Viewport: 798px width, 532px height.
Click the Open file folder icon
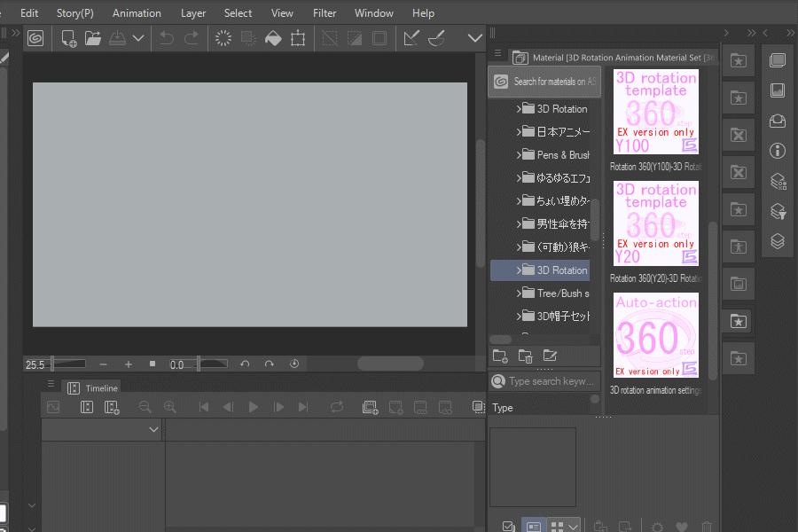(93, 38)
